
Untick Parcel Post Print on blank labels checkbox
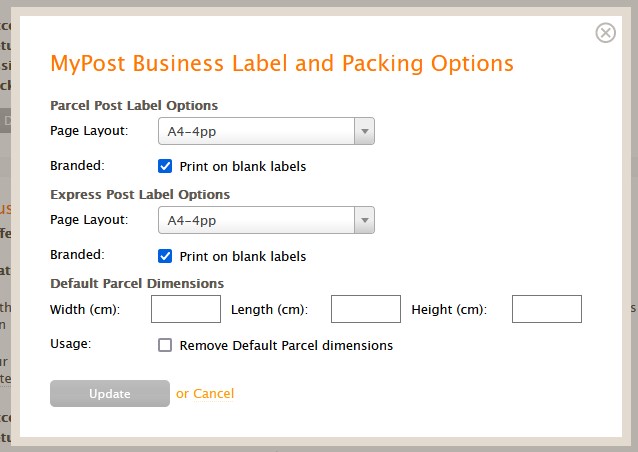click(165, 166)
